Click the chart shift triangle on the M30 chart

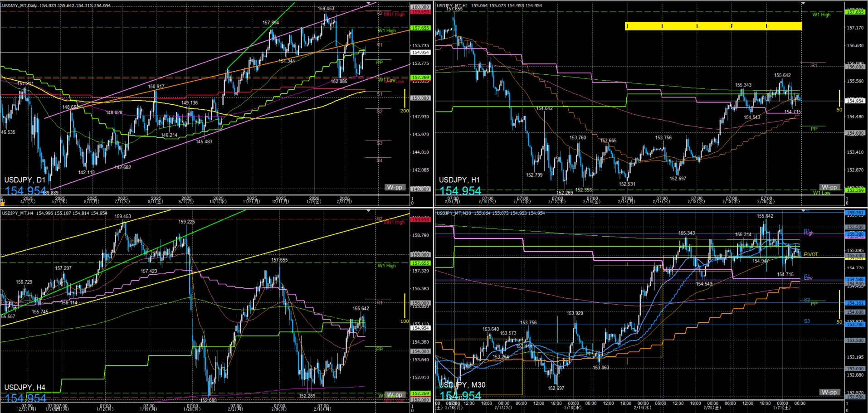pyautogui.click(x=803, y=211)
